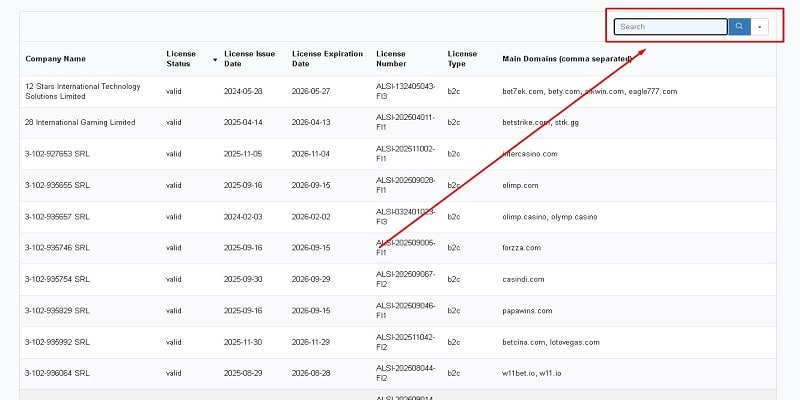This screenshot has width=800, height=400.
Task: Click license number ALSI-202504011-FI1
Action: pyautogui.click(x=406, y=122)
